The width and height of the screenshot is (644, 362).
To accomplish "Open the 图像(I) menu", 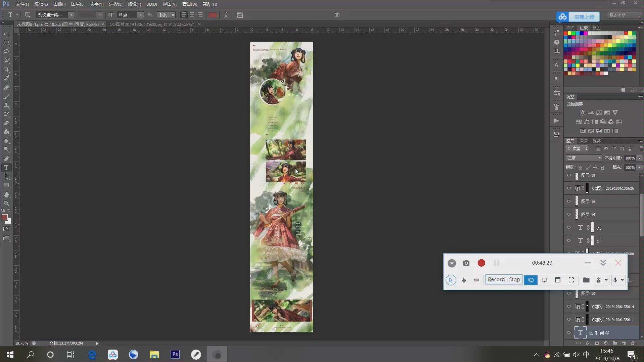I will tap(59, 4).
